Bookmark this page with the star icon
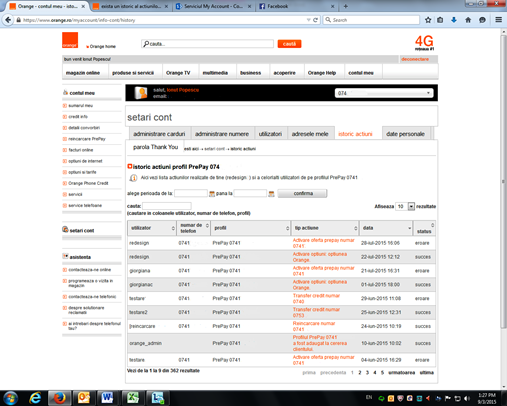507x406 pixels. pos(428,20)
